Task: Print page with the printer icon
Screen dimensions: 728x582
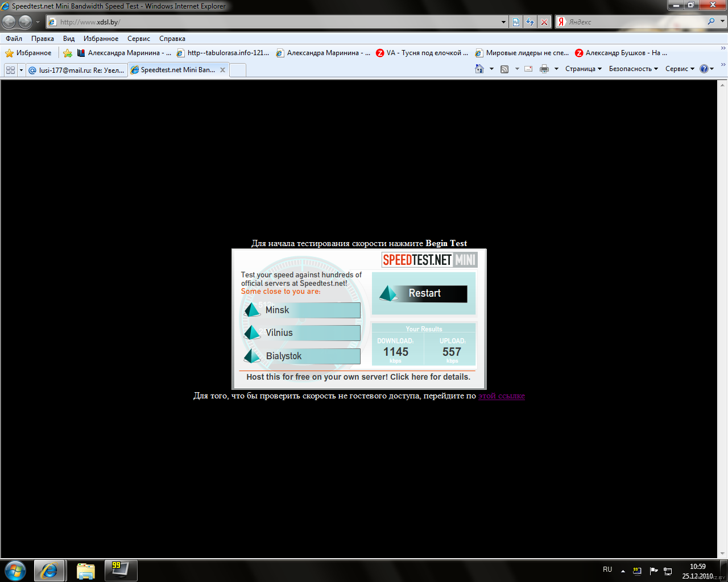Action: tap(544, 69)
